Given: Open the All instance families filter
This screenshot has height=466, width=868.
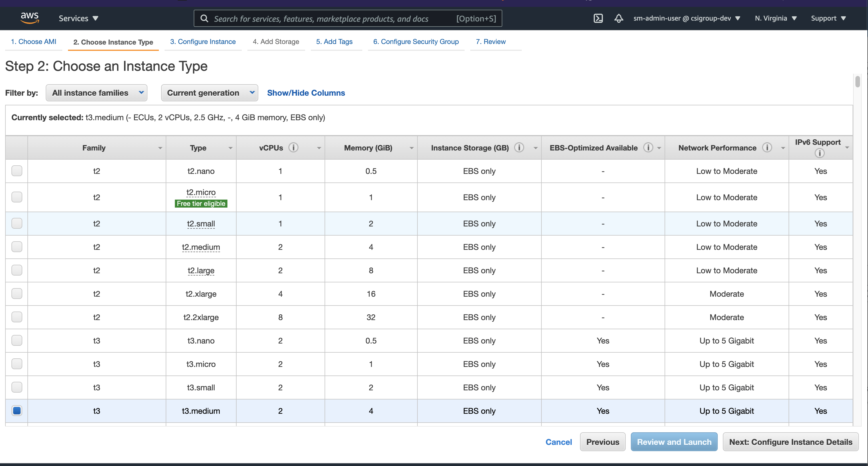Looking at the screenshot, I should coord(97,93).
